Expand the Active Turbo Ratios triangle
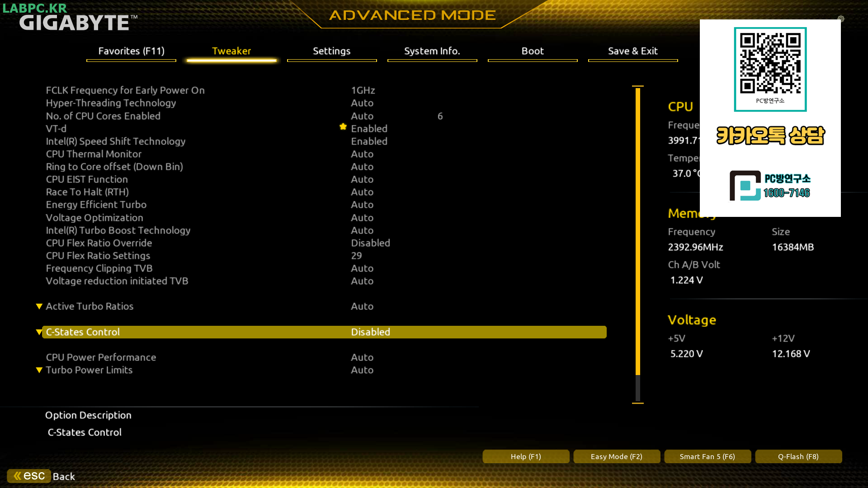Viewport: 868px width, 488px height. 39,306
